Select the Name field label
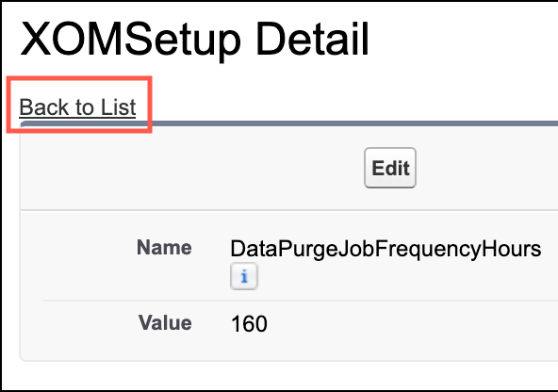This screenshot has width=558, height=392. [x=164, y=248]
